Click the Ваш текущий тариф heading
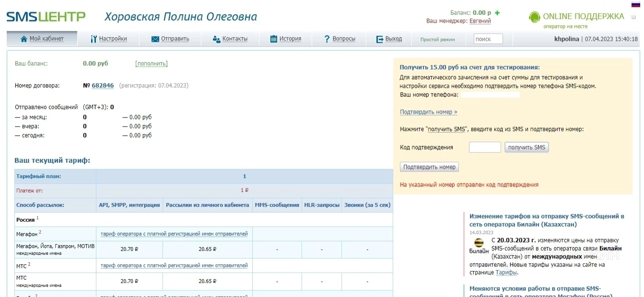Screen dimensions: 644x297 (52, 160)
